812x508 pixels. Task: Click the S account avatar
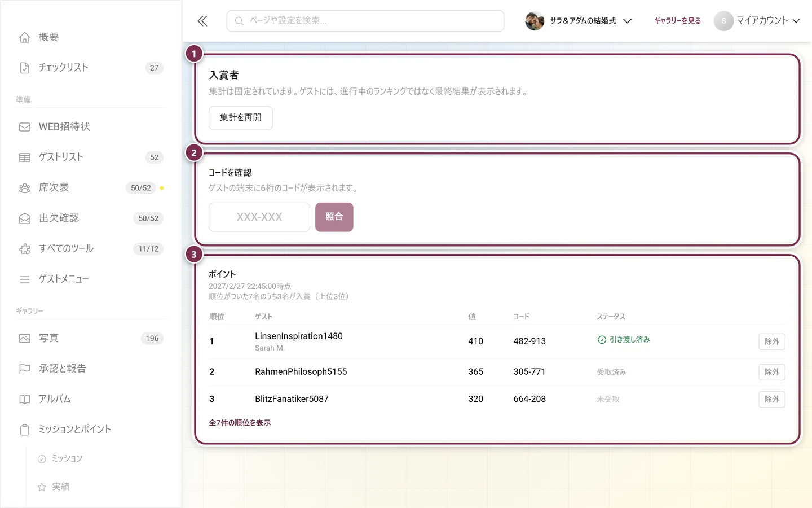723,21
